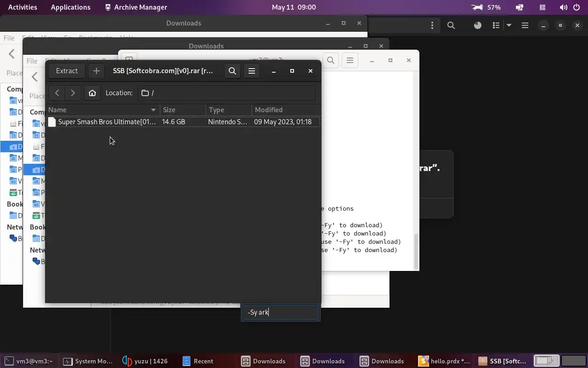Click the plus add-files button beside Extract
The image size is (588, 368).
96,71
